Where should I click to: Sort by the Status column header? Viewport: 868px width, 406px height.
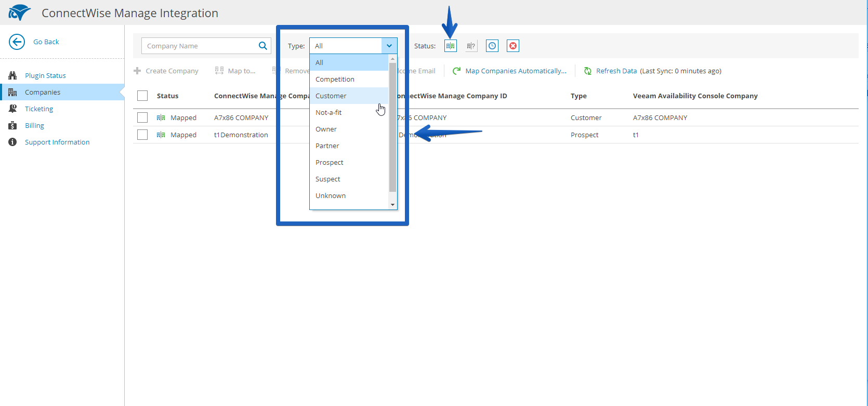pyautogui.click(x=167, y=96)
